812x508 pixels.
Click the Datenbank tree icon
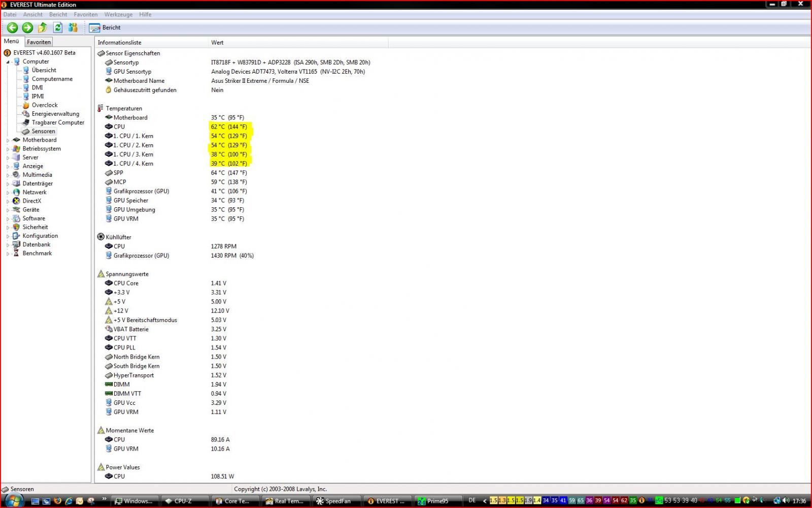coord(16,244)
